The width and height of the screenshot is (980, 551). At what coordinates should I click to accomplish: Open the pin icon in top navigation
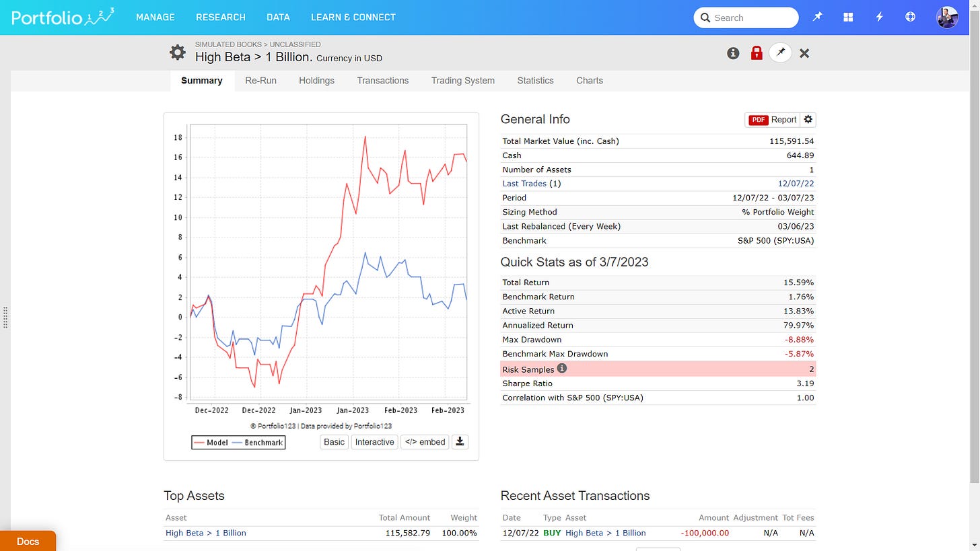[817, 17]
